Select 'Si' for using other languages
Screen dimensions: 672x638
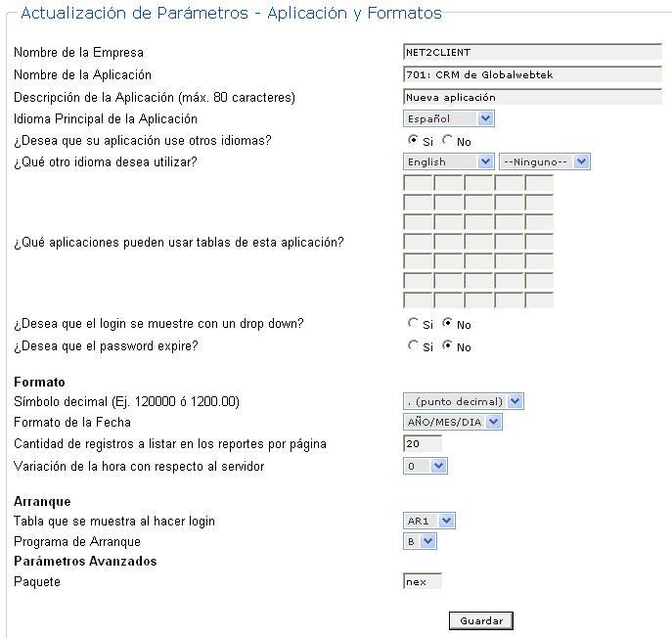413,141
